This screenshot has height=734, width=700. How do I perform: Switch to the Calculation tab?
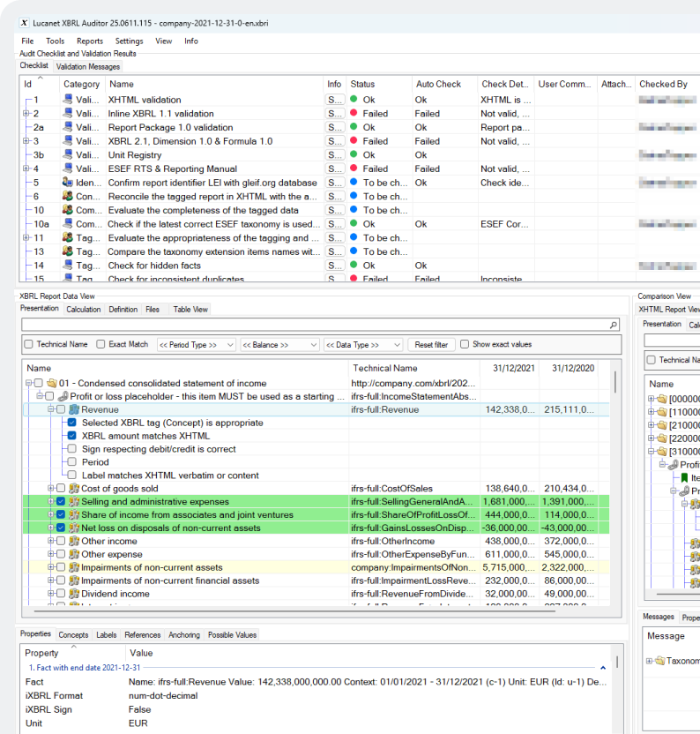tap(84, 310)
